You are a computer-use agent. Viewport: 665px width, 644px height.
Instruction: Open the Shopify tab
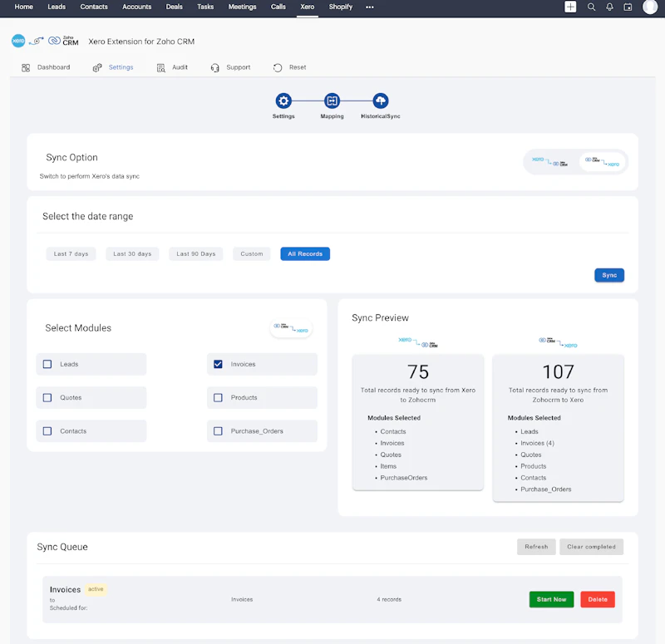click(x=341, y=7)
